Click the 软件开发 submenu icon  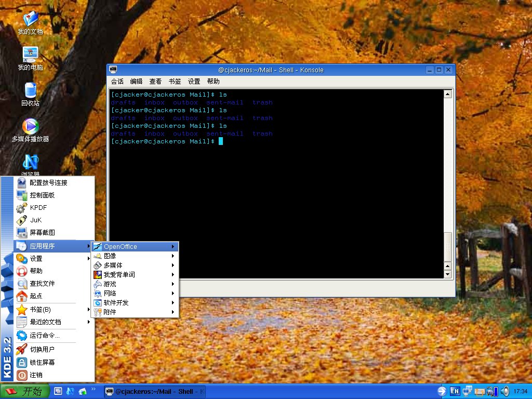(x=98, y=303)
